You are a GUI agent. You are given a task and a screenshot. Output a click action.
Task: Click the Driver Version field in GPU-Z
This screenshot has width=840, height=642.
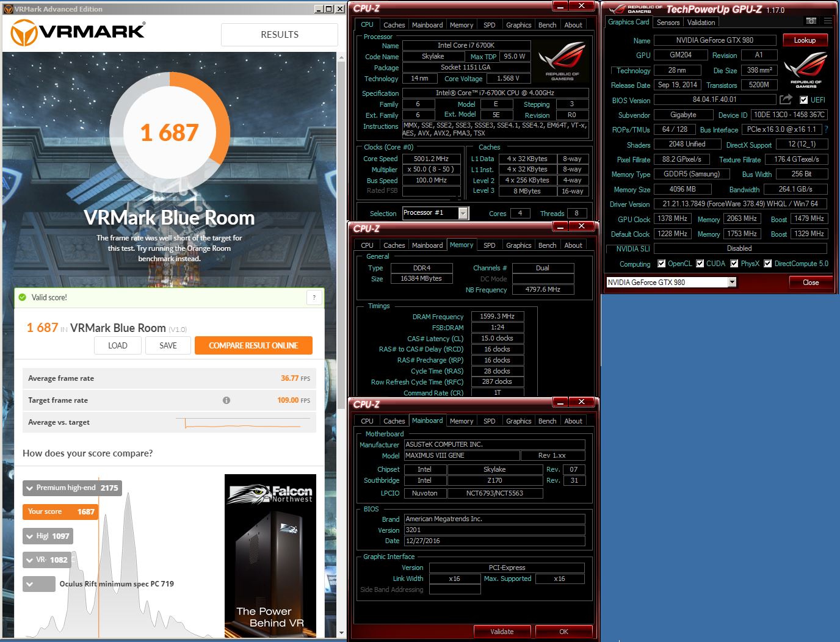click(x=740, y=204)
